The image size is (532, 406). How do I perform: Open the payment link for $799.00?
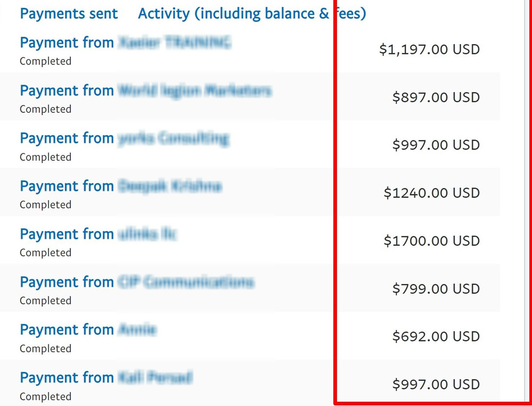(137, 283)
